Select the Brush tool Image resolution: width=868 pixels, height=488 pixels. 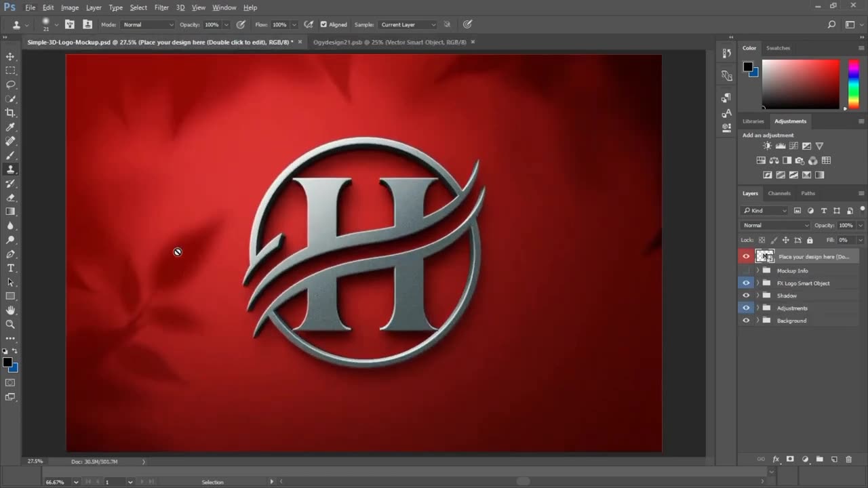coord(10,155)
